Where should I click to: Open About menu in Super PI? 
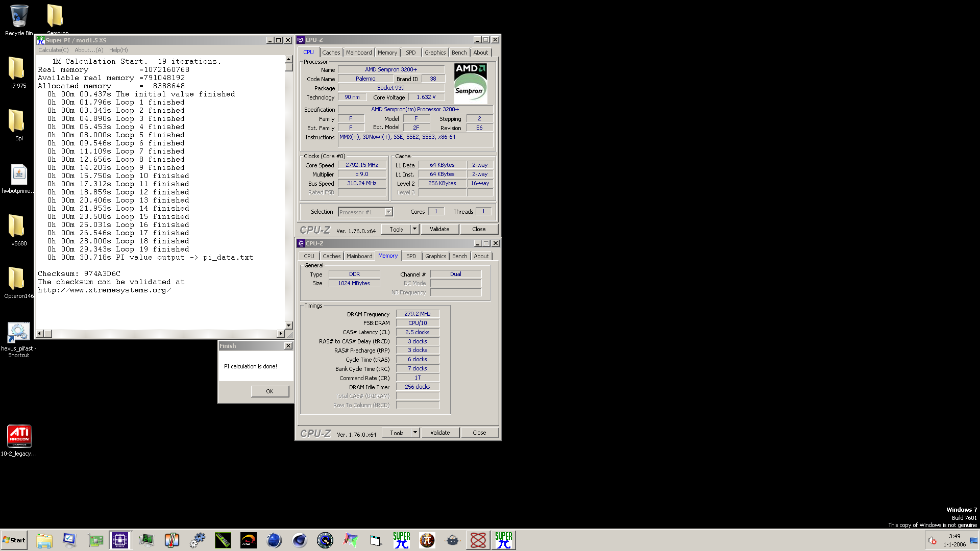89,50
